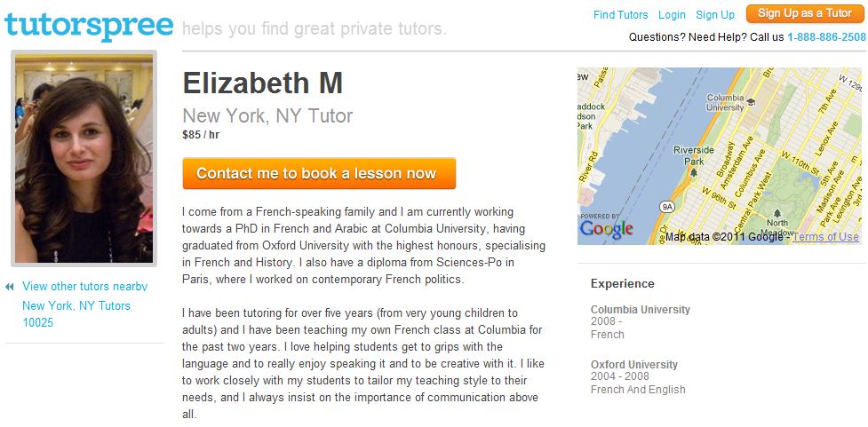868x427 pixels.
Task: Click the Columbia University experience entry
Action: point(641,322)
